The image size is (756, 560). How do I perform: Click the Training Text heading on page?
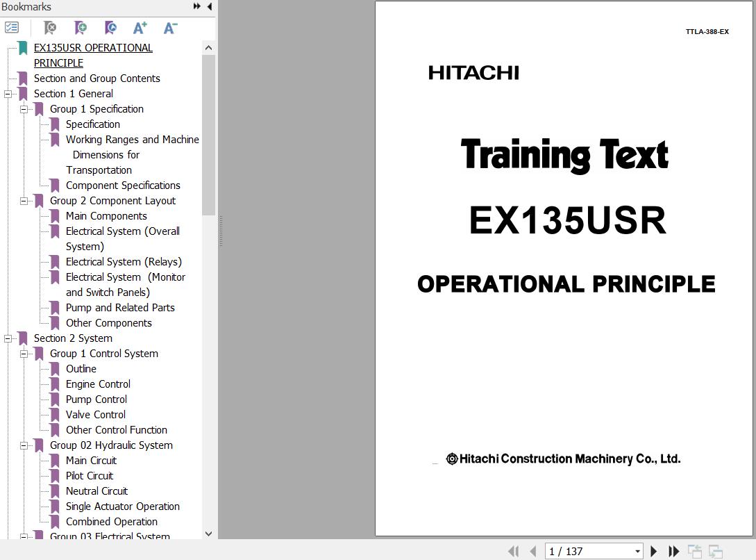click(564, 156)
